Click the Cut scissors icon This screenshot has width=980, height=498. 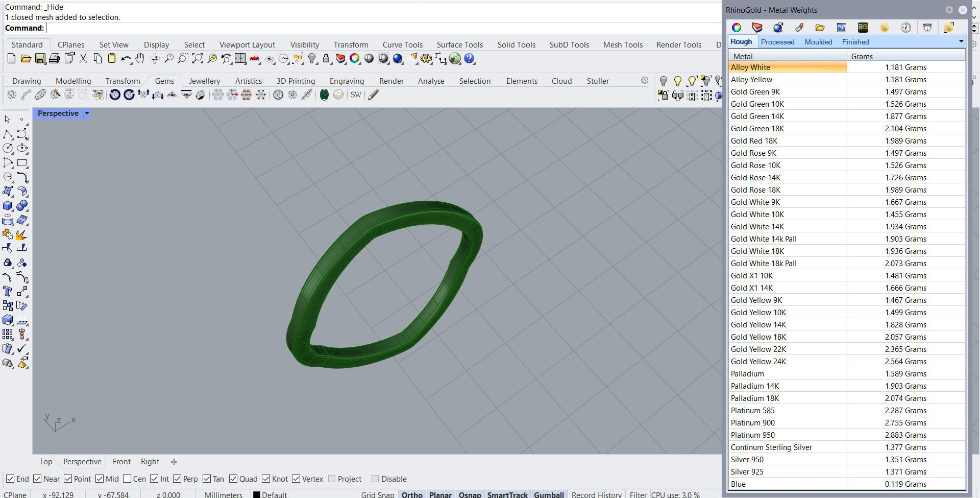click(x=83, y=59)
